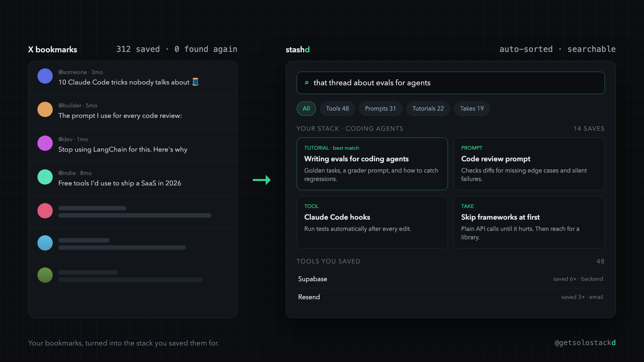Open the Skip frameworks at first take
Viewport: 644px width, 362px height.
(529, 222)
